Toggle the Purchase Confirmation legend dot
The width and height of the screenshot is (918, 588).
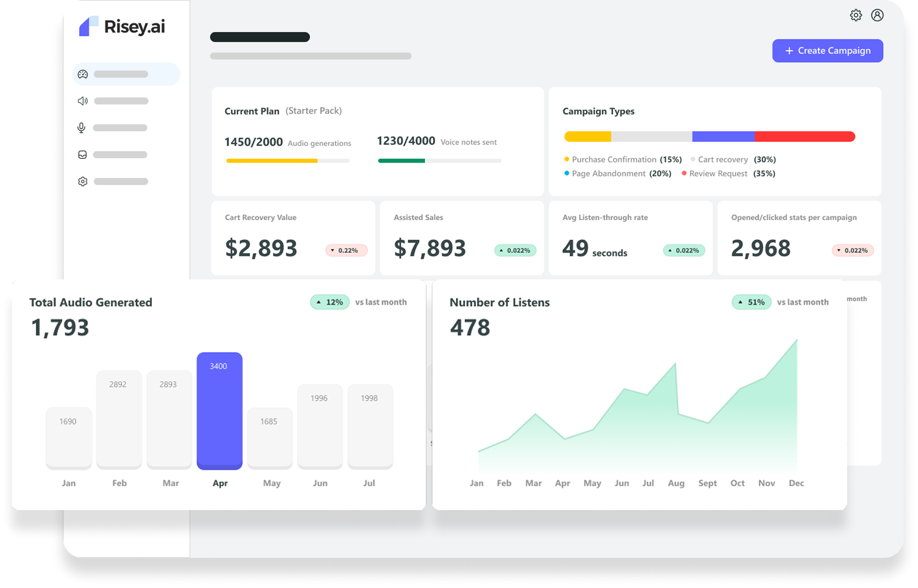point(567,159)
